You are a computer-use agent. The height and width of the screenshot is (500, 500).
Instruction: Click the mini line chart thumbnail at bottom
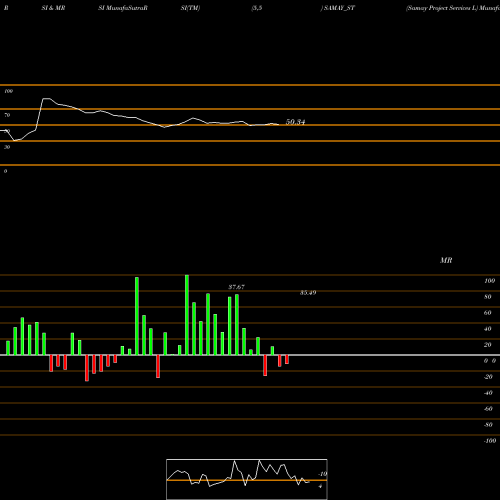[x=247, y=479]
